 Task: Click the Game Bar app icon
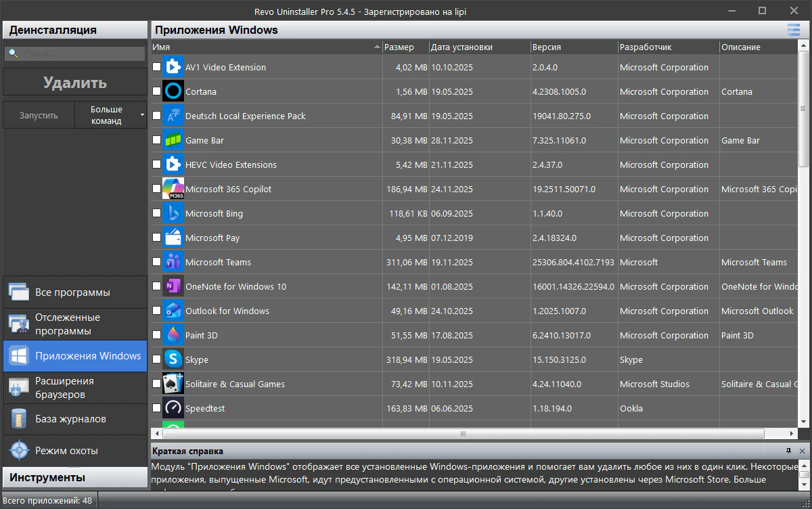tap(173, 140)
